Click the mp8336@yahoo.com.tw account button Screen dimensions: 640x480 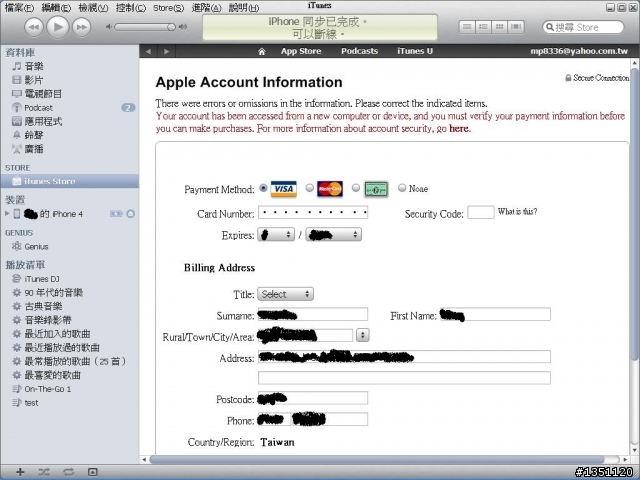coord(579,51)
